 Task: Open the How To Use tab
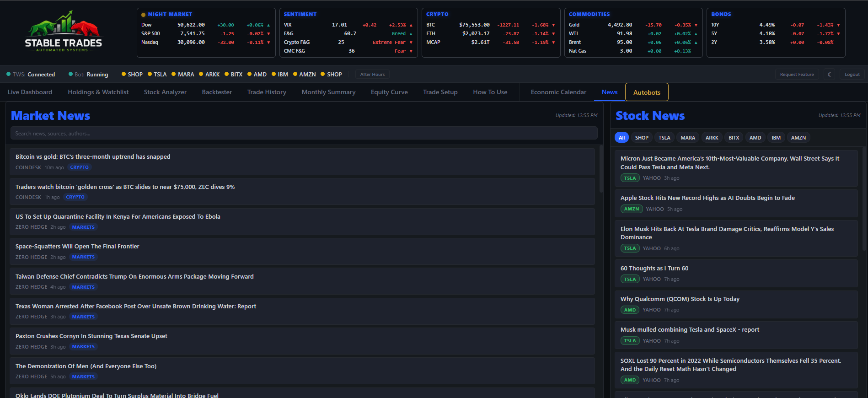490,92
